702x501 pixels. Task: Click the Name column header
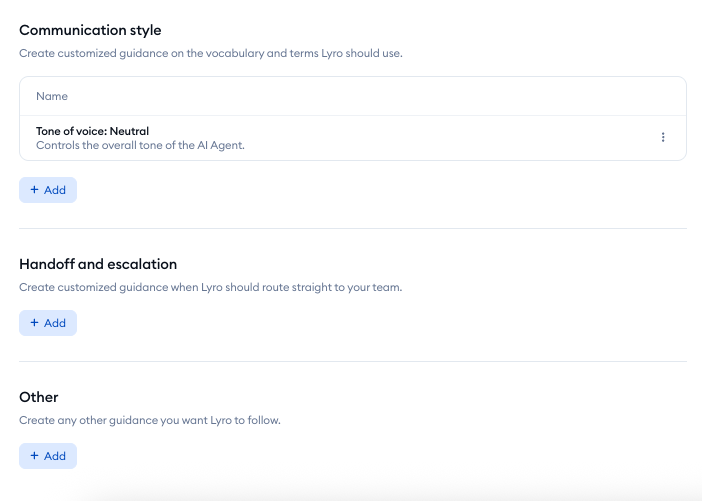52,96
